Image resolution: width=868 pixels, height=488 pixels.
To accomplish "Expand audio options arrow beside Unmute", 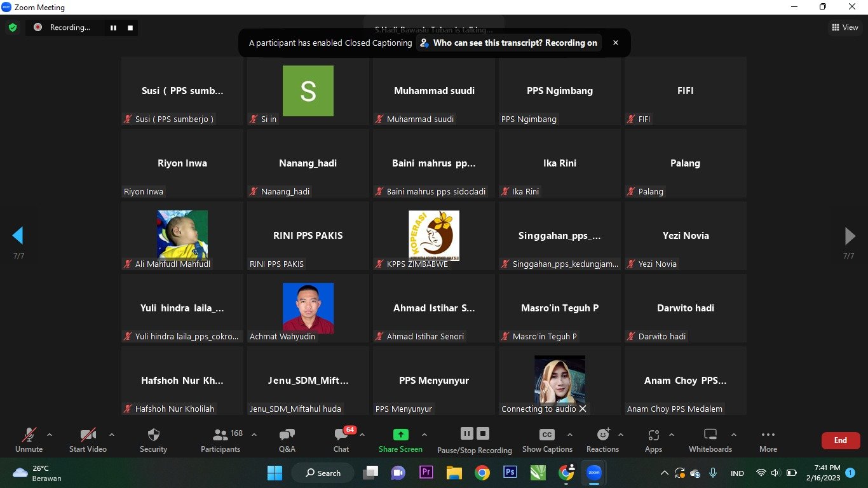I will (x=50, y=435).
